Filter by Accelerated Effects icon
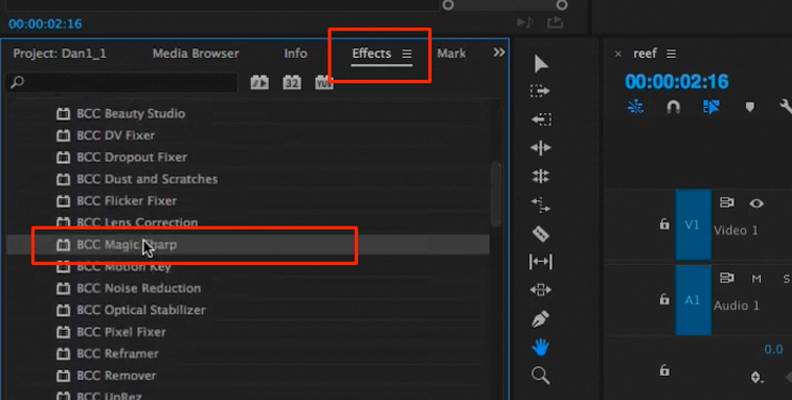 coord(260,82)
